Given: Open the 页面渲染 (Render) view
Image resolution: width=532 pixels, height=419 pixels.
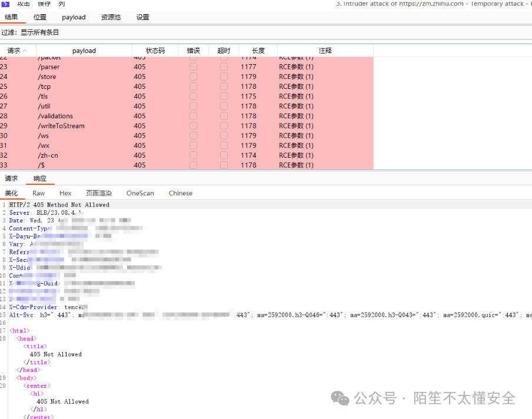Looking at the screenshot, I should [98, 193].
